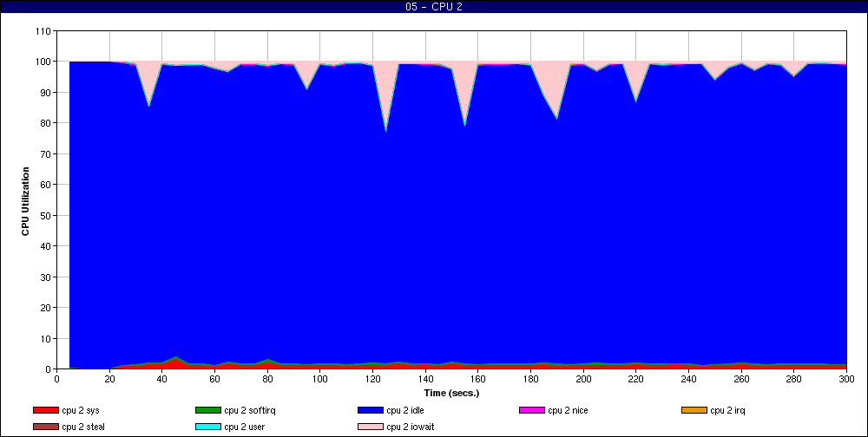Click the deepest iowait dip near 125 seconds

point(386,131)
